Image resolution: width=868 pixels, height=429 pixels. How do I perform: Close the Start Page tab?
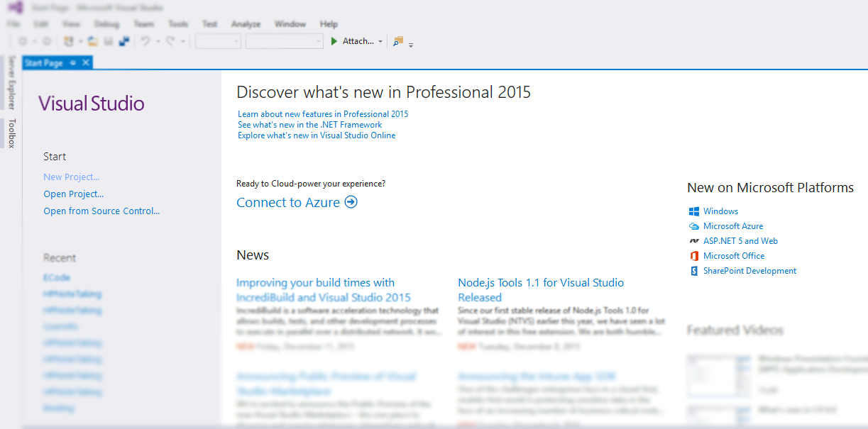pos(86,63)
